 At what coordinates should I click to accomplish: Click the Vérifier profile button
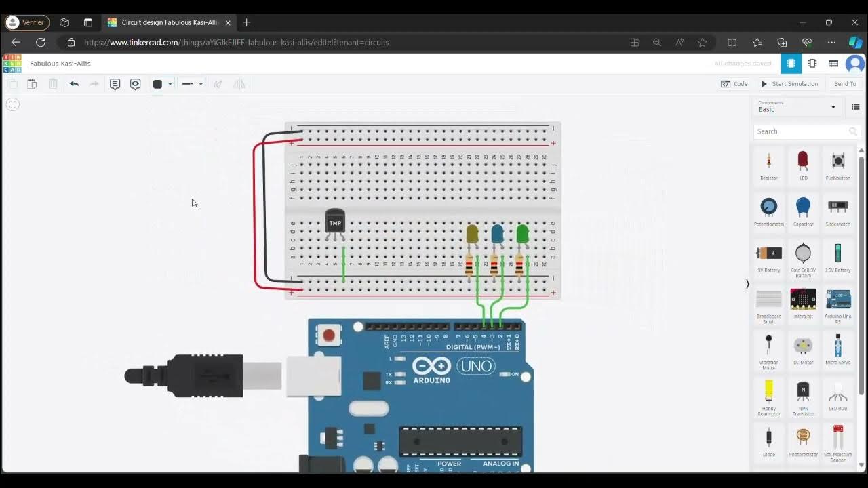(26, 22)
